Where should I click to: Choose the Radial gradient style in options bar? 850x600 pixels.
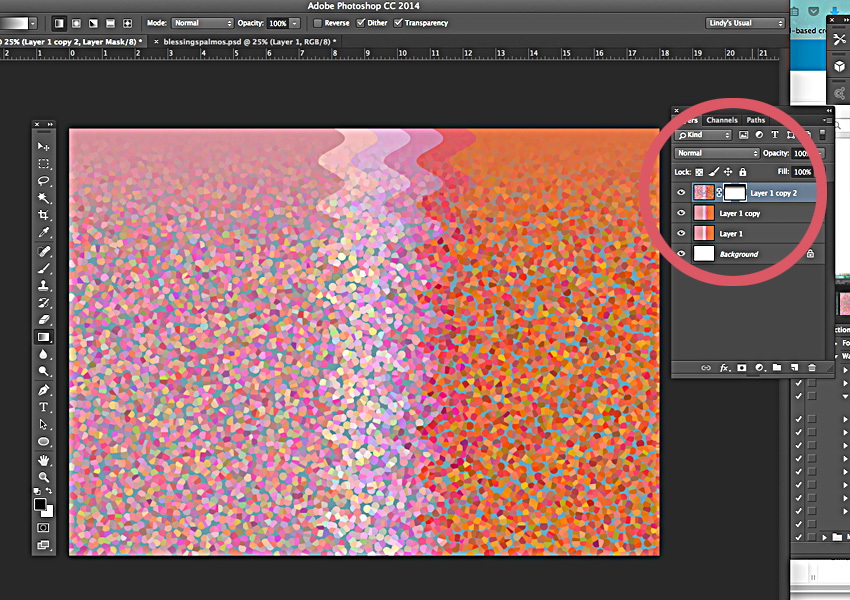78,22
